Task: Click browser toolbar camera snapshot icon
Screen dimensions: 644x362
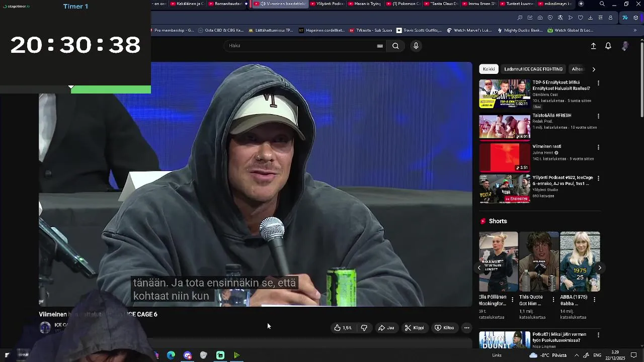Action: coord(540,18)
